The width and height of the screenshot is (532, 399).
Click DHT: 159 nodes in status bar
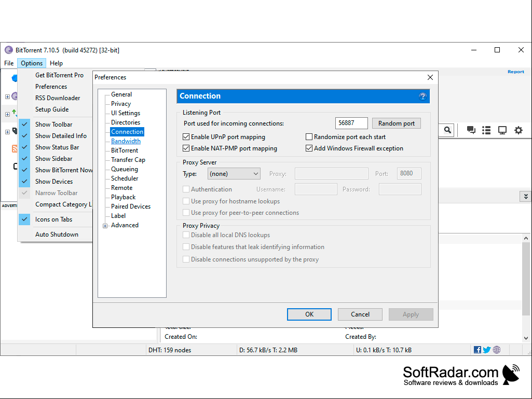(x=170, y=350)
